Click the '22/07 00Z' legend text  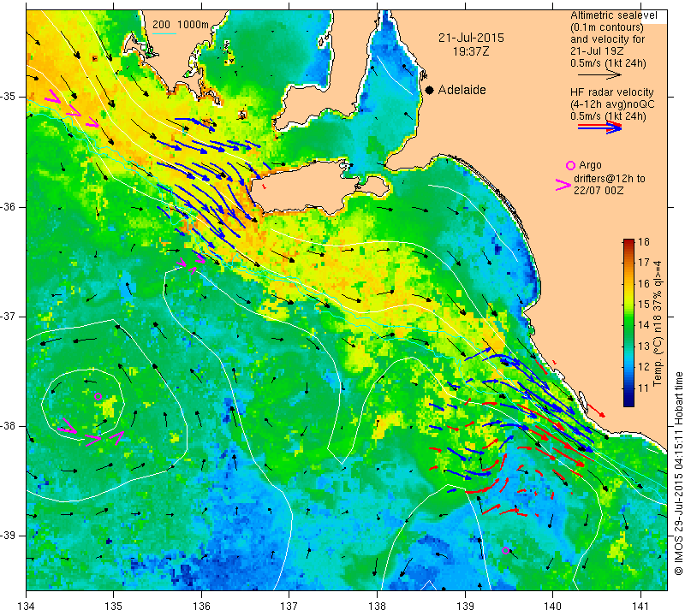pyautogui.click(x=599, y=191)
